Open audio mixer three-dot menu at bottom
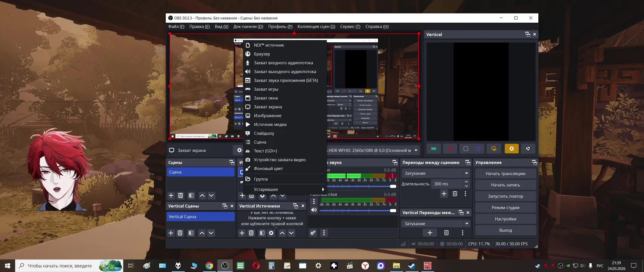Screen dimensions: 644x272 click(324, 233)
